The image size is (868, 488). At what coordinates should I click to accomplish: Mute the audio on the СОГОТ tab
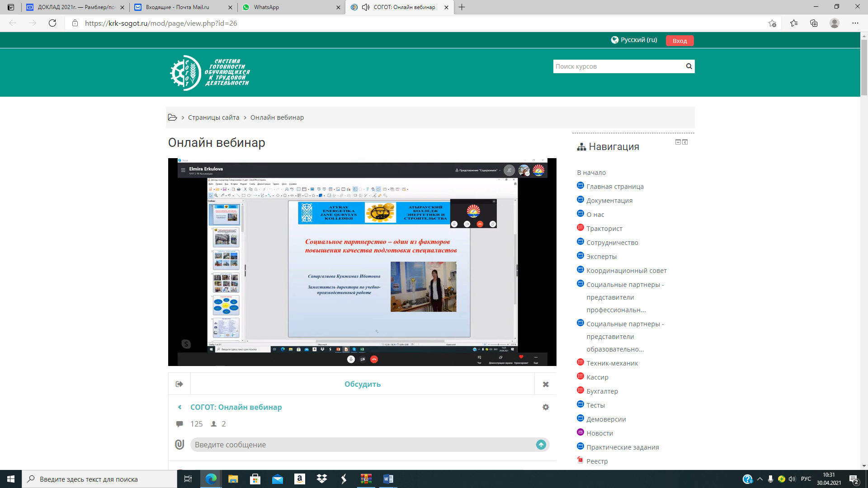[x=366, y=7]
